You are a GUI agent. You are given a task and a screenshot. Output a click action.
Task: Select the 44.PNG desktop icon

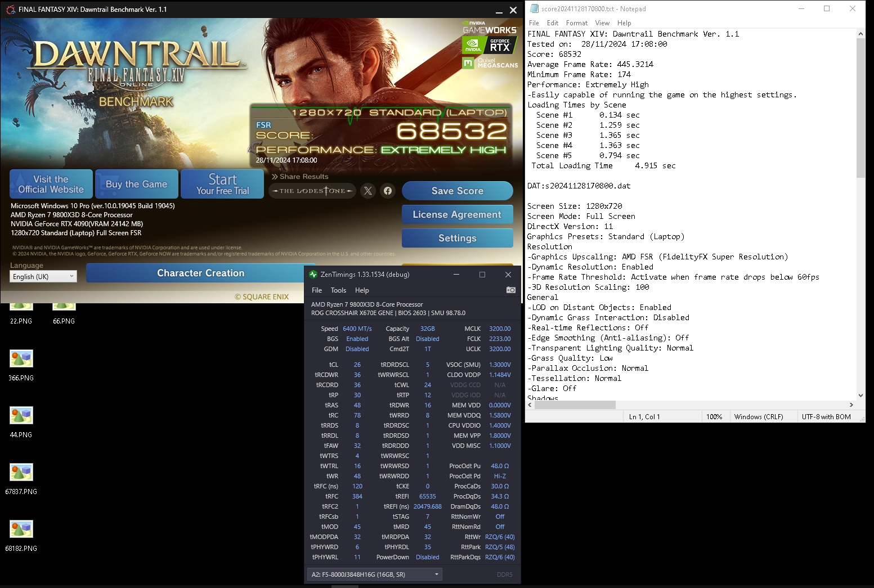[21, 422]
